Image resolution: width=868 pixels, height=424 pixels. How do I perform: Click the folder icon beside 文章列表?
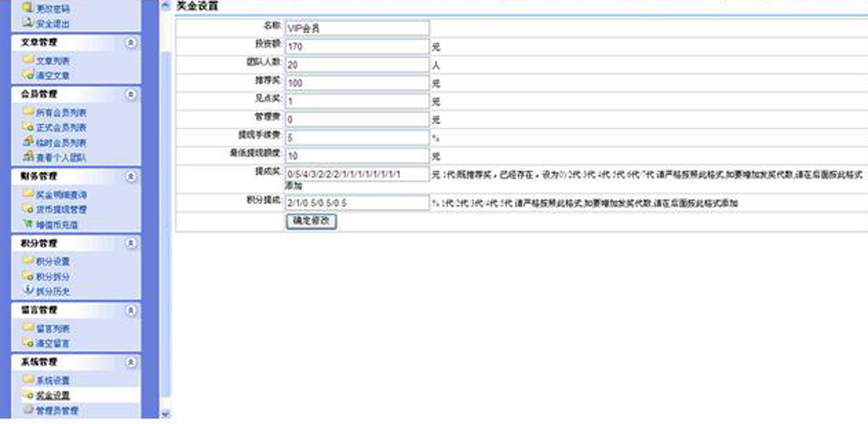tap(28, 60)
